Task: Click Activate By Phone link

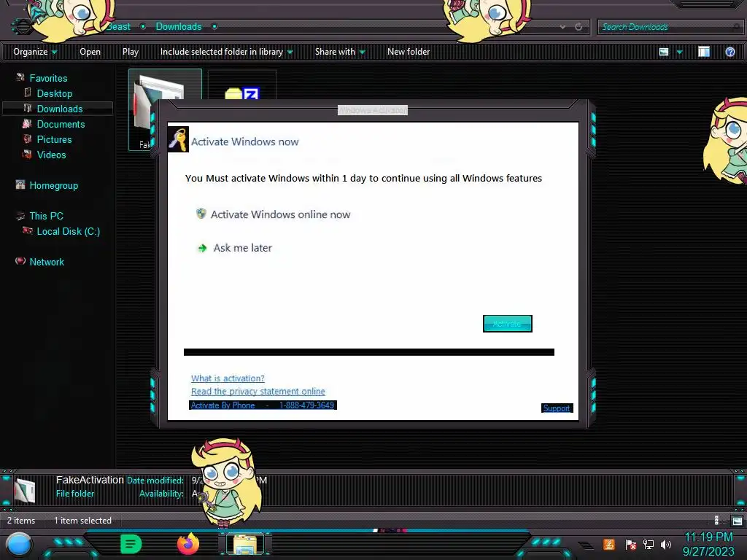Action: (263, 405)
